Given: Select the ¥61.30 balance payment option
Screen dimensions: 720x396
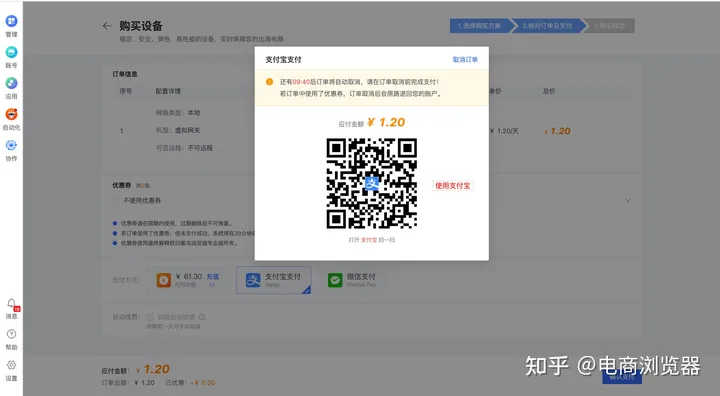Looking at the screenshot, I should click(187, 280).
